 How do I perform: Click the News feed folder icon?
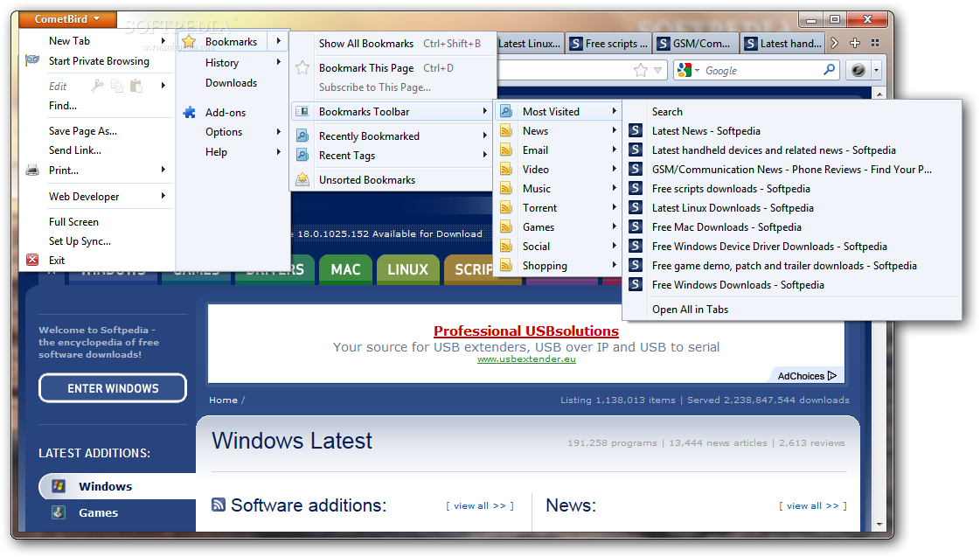506,130
